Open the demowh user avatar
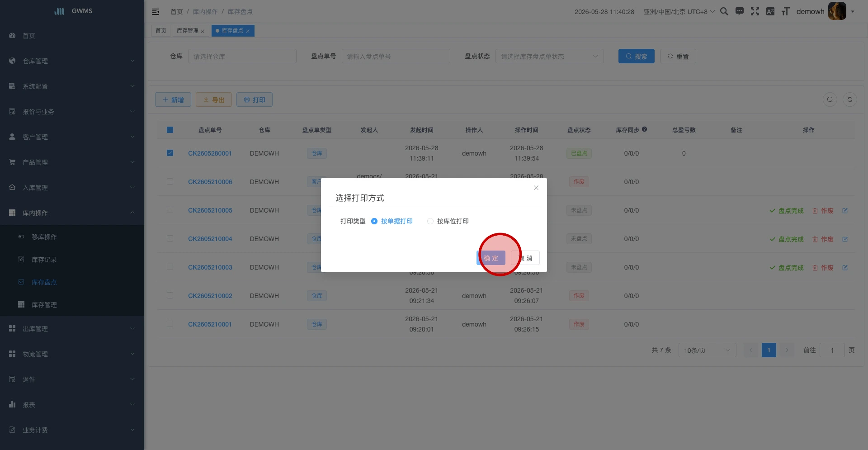 click(x=837, y=11)
